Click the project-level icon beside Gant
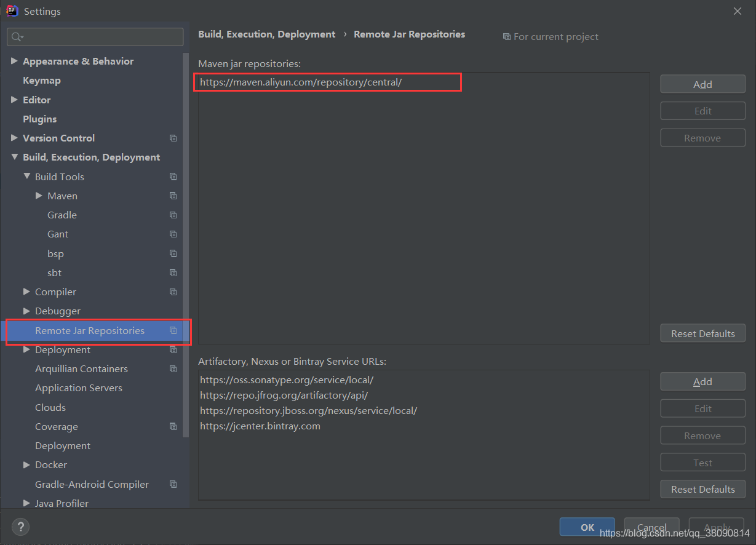Screen dimensions: 756x545 click(x=173, y=234)
